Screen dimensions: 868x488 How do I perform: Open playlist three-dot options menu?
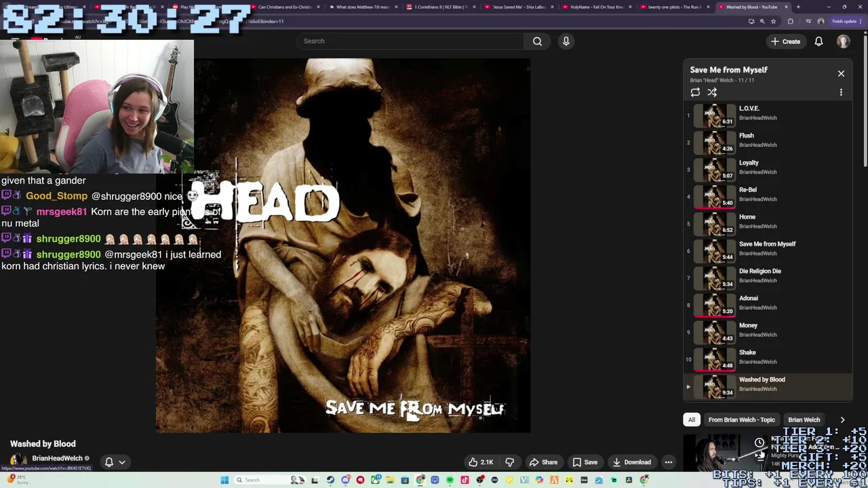[841, 92]
